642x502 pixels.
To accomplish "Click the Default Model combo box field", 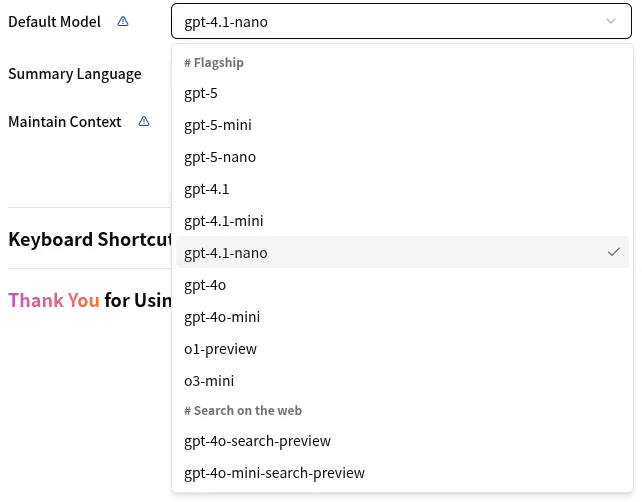I will [390, 21].
